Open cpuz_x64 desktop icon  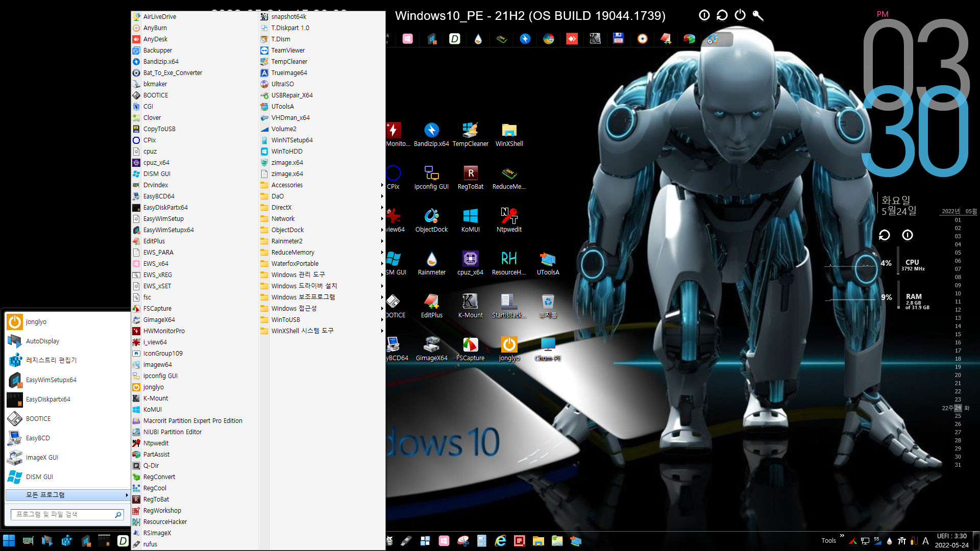[x=470, y=263]
